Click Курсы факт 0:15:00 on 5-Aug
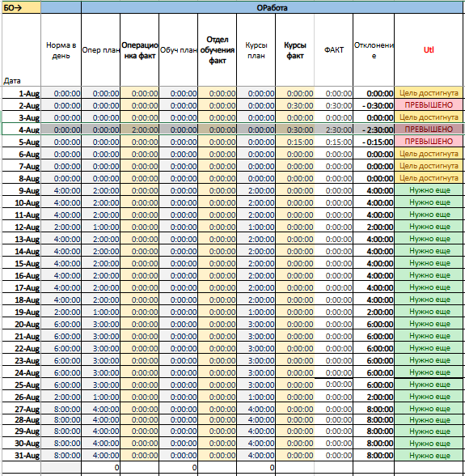 [x=295, y=142]
